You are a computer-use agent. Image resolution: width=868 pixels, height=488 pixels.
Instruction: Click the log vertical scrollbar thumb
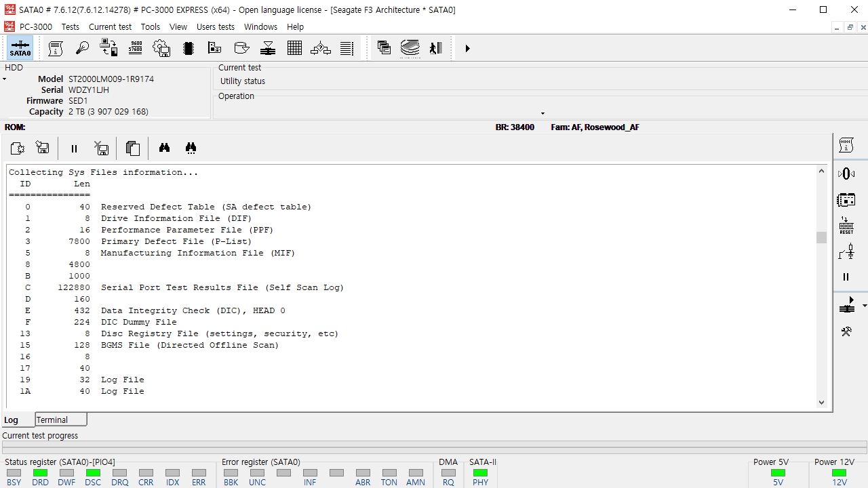[x=821, y=237]
